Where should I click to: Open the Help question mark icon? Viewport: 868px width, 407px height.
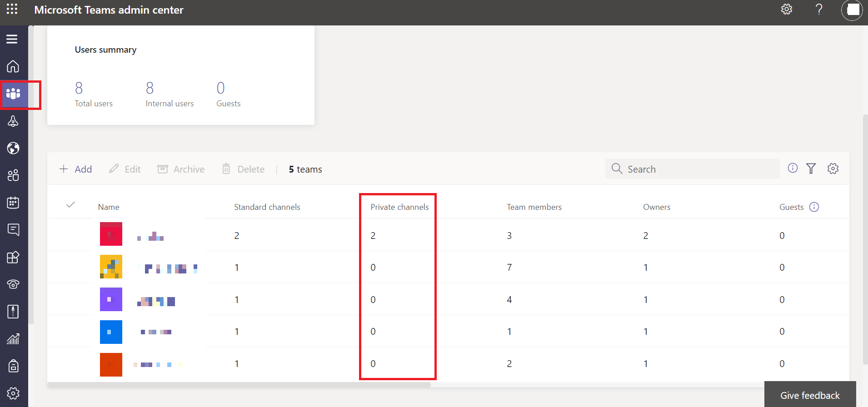[x=819, y=9]
